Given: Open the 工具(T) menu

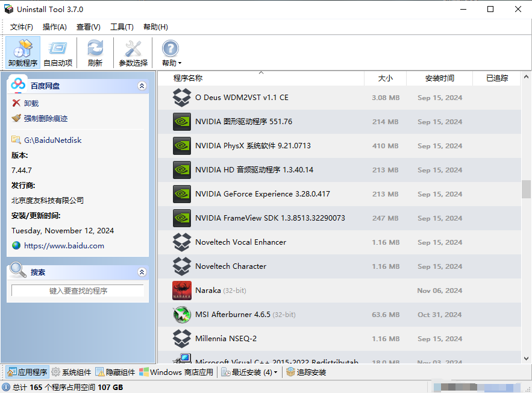Looking at the screenshot, I should coord(122,27).
